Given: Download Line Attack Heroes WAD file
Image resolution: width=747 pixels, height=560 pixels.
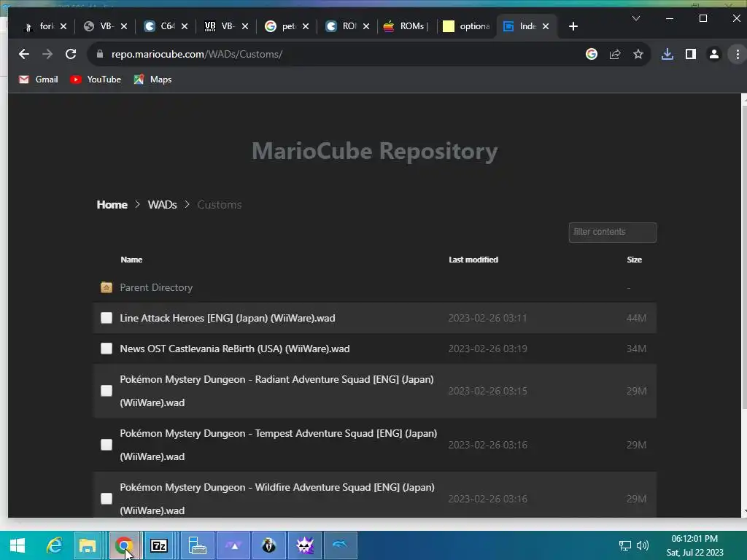Looking at the screenshot, I should [228, 318].
